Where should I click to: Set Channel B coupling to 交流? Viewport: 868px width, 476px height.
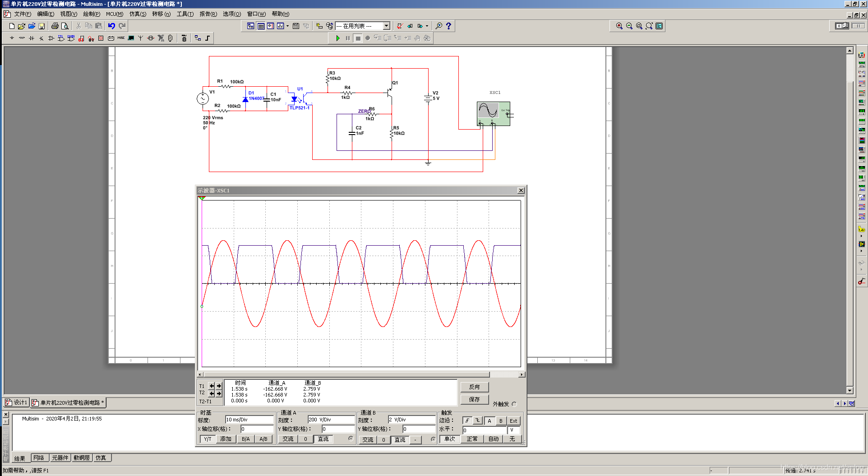point(368,440)
